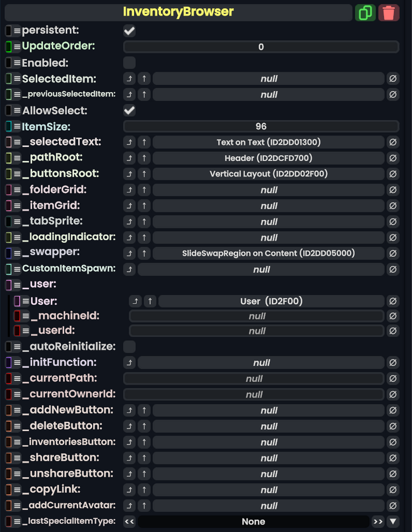Viewport: 412px width, 532px height.
Task: Duplicate the InventoryBrowser with the green copy icon
Action: click(x=366, y=12)
